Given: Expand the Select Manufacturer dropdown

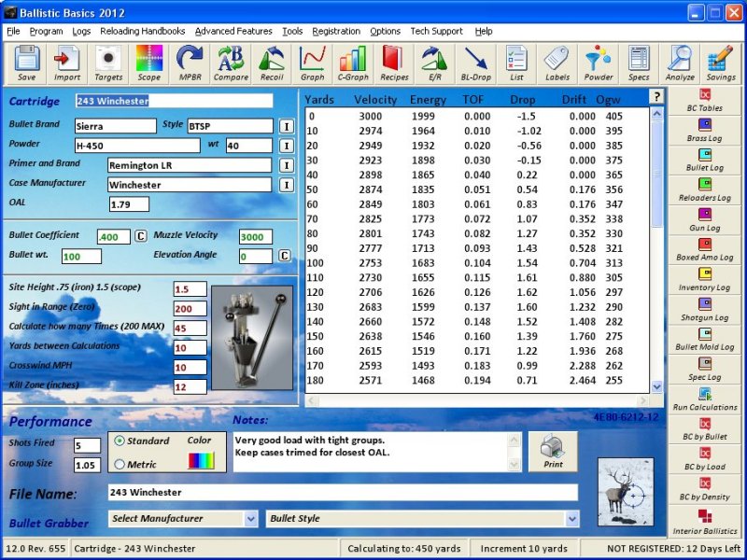Looking at the screenshot, I should 251,519.
